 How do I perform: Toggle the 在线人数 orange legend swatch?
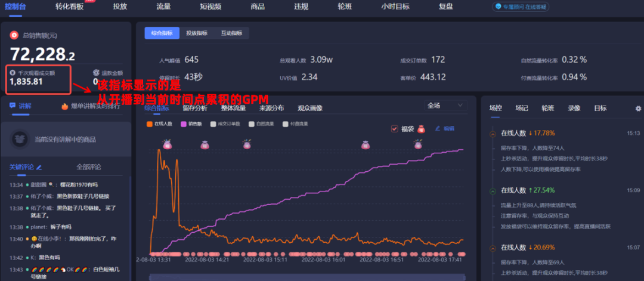(x=150, y=123)
